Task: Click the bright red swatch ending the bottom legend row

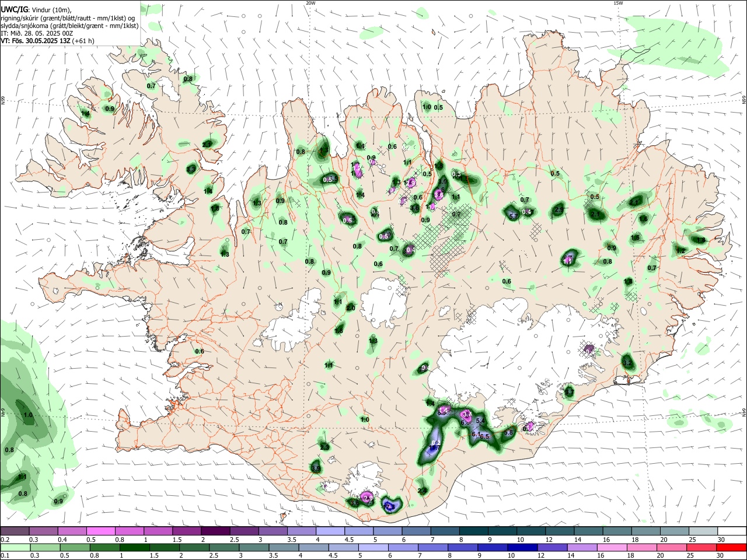Action: [x=731, y=548]
